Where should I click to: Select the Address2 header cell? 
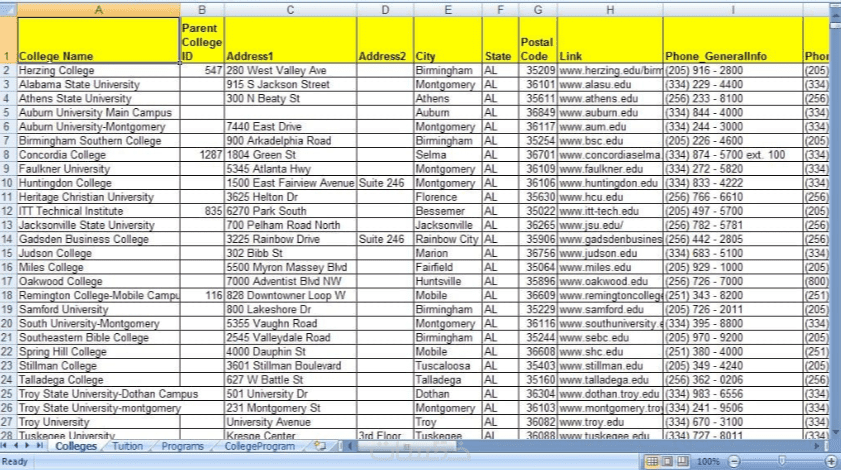[385, 40]
